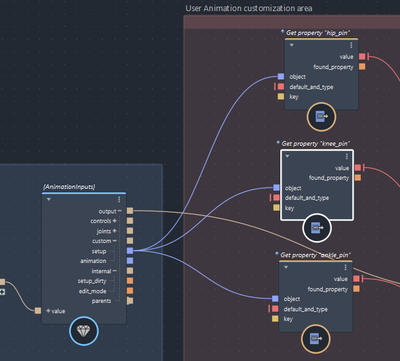This screenshot has height=361, width=400.
Task: Click ankle_pin node's object input port
Action: tap(275, 299)
